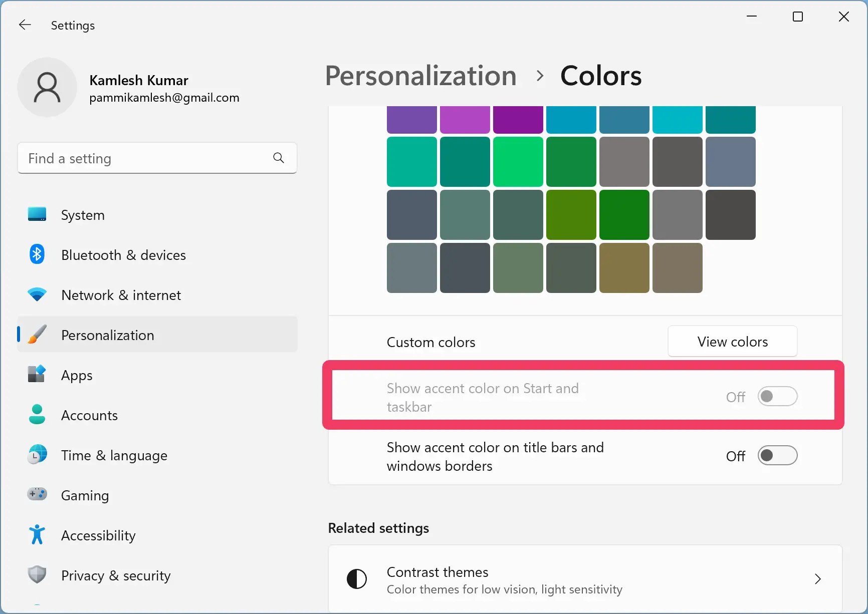Open the Apps settings section
Image resolution: width=868 pixels, height=614 pixels.
point(77,375)
